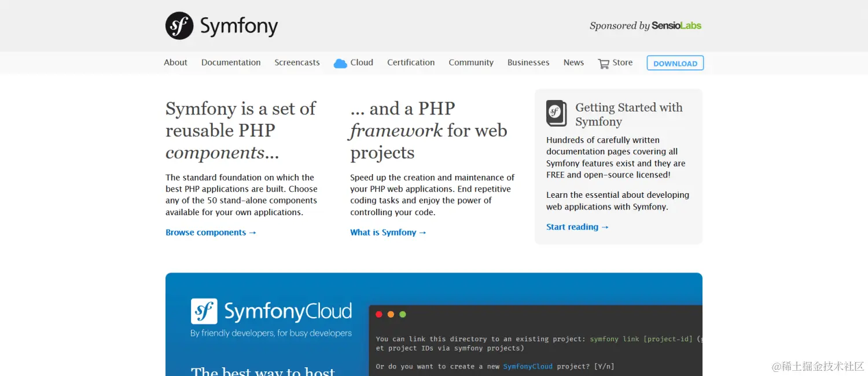This screenshot has width=868, height=376.
Task: Click the SensioLabs sponsor link
Action: [x=677, y=25]
